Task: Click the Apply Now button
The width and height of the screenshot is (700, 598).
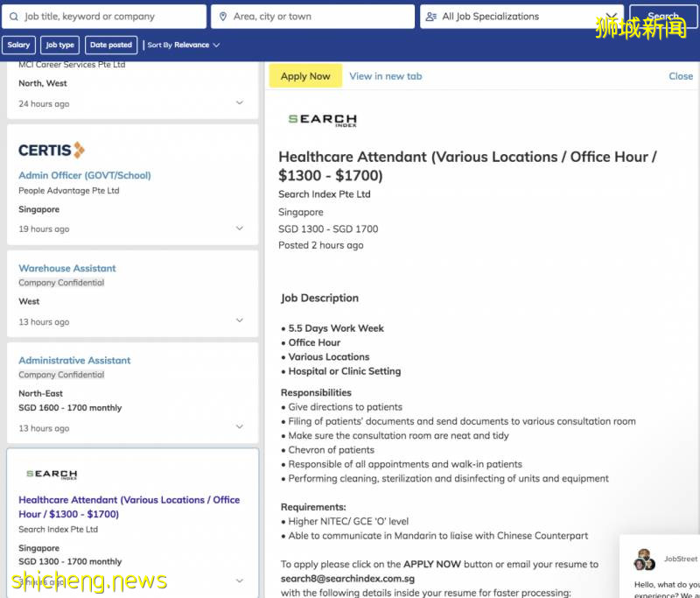Action: tap(305, 76)
